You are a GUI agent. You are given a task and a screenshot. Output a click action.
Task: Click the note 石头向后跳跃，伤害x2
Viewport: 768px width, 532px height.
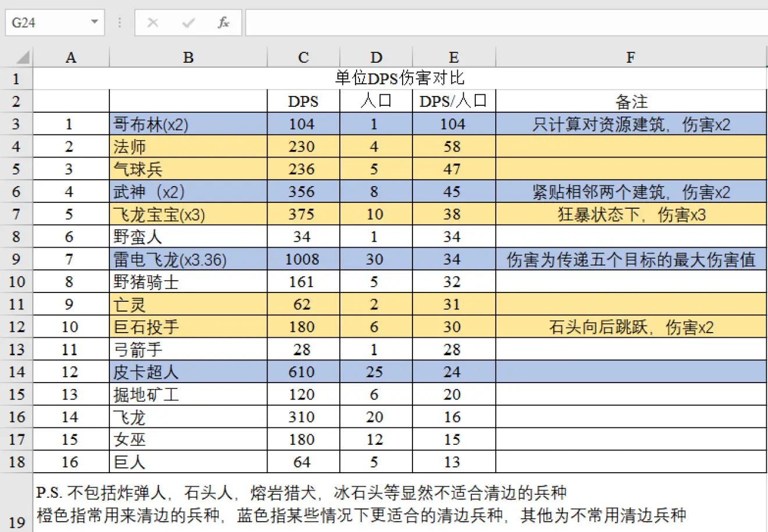631,327
